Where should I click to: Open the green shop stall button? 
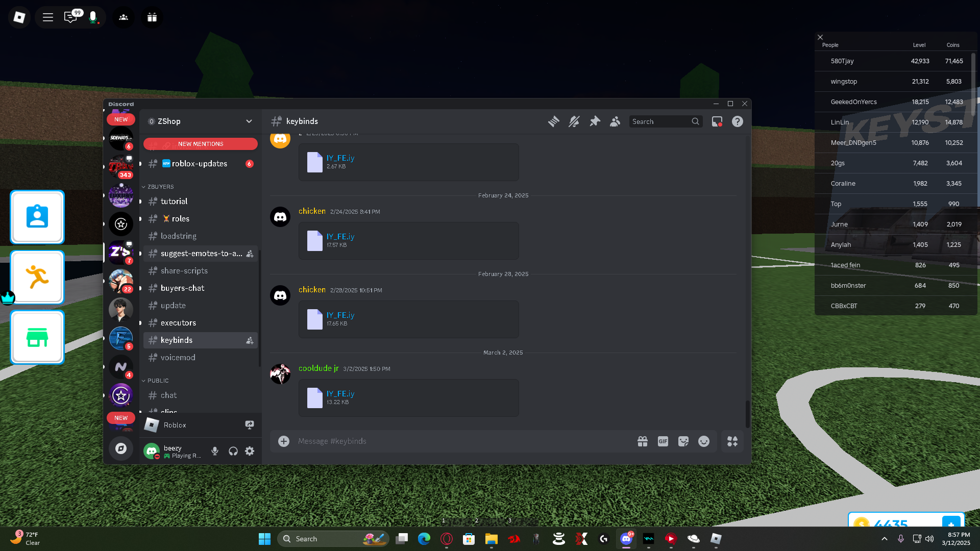37,337
